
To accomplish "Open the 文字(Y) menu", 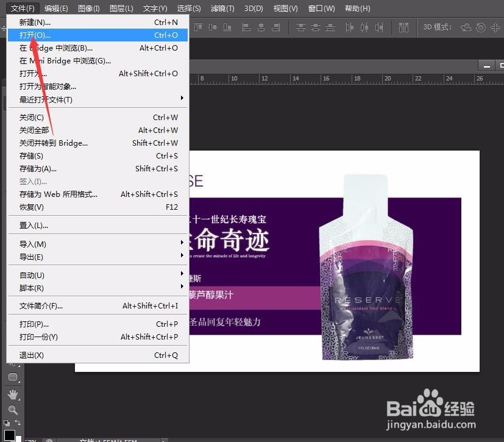I will pos(155,9).
